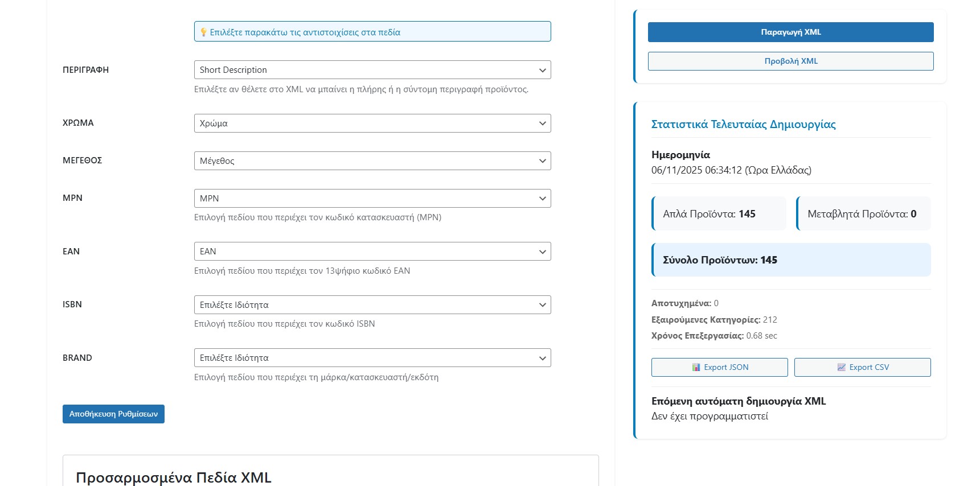Click the Στατιστικά Τελευταίας Δημιουργίας heading
Screen dimensions: 980x486
743,125
